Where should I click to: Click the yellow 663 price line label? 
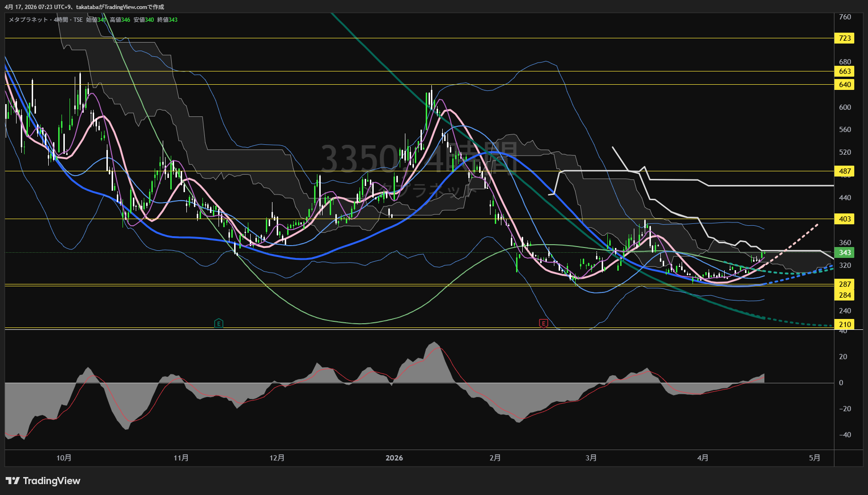844,71
